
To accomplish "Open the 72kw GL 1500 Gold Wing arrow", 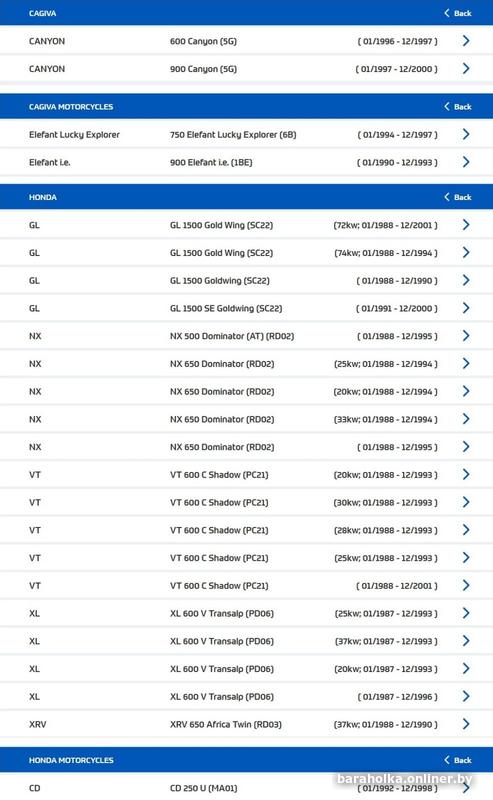I will (x=465, y=224).
